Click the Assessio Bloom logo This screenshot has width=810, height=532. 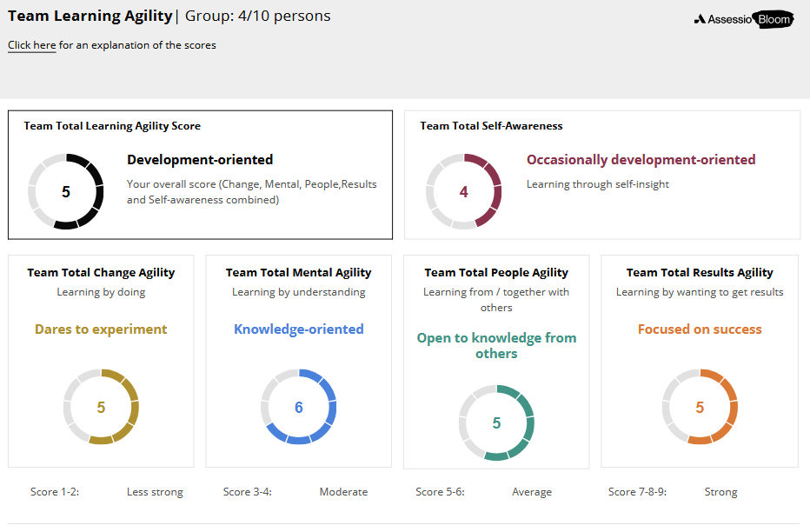743,19
